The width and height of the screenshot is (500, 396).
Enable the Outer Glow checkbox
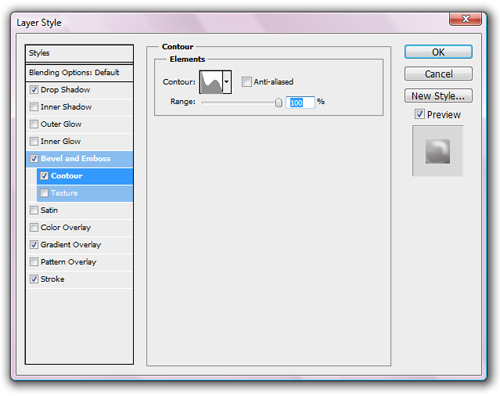coord(34,124)
